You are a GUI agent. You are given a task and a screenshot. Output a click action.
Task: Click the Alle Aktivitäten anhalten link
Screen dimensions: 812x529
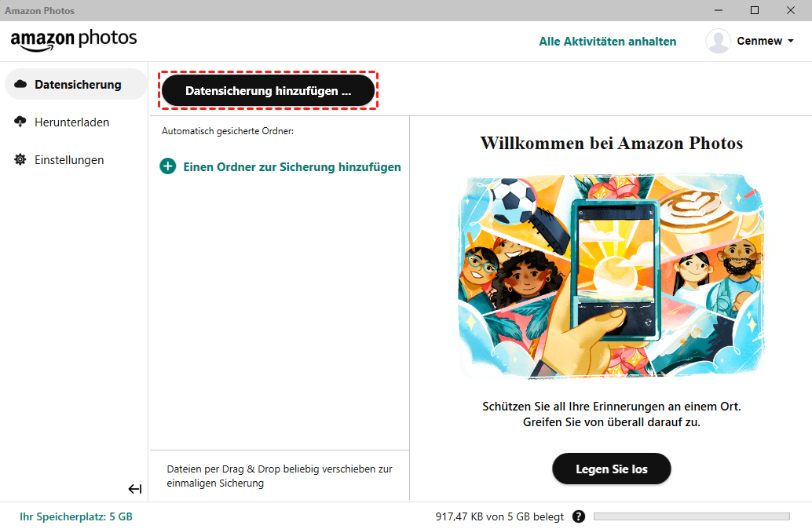point(608,42)
